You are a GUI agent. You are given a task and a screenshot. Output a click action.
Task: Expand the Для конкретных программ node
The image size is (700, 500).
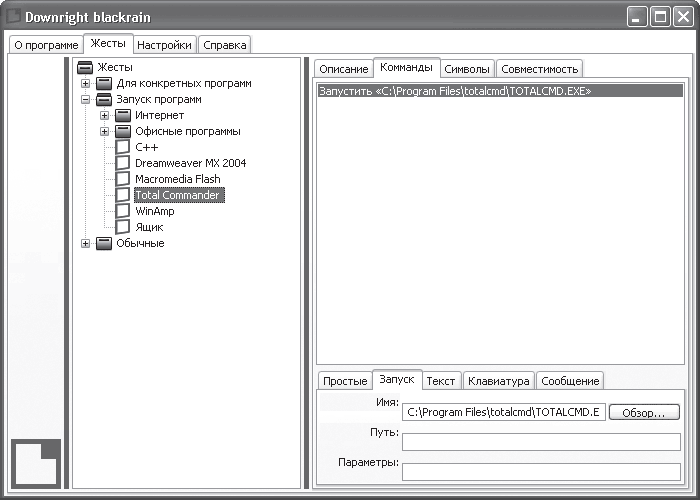[85, 83]
